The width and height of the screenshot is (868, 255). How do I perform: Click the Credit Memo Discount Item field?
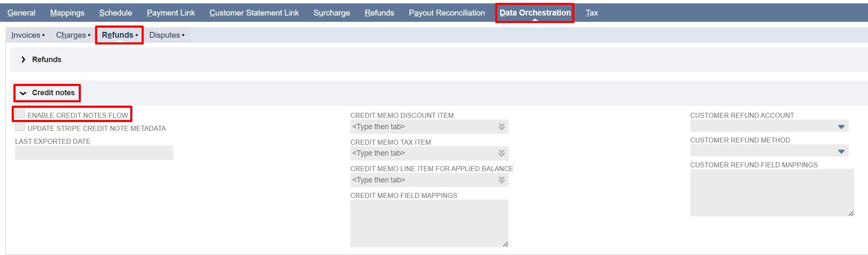click(422, 127)
